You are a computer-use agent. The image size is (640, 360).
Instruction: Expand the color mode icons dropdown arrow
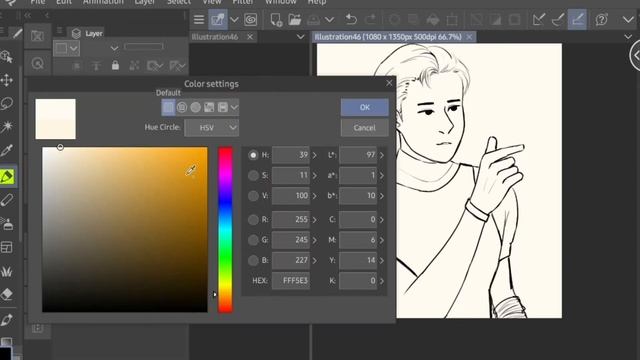(234, 108)
